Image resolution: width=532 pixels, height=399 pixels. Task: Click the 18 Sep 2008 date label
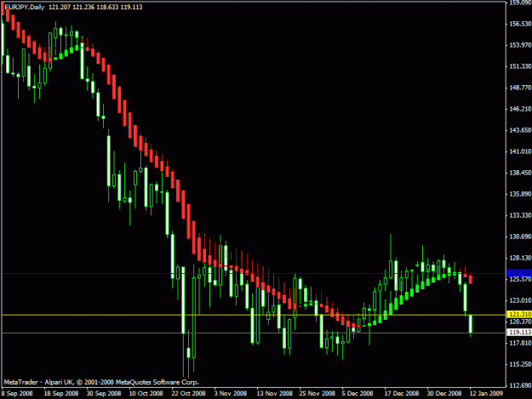tap(61, 394)
